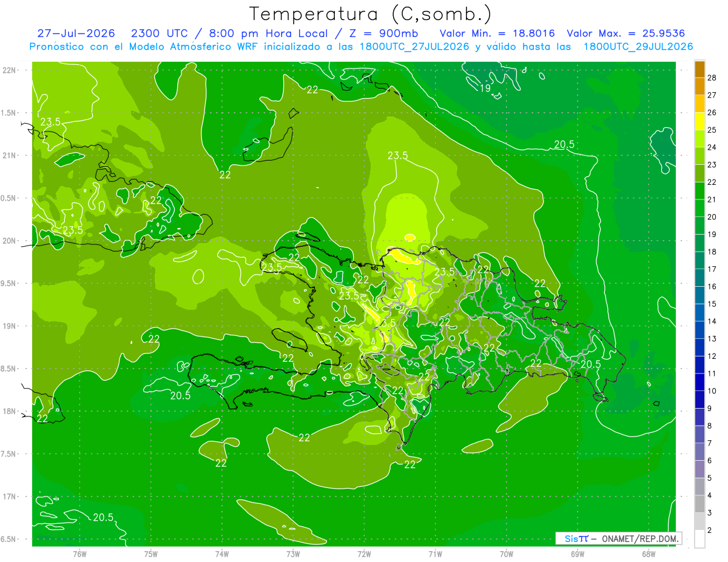Viewport: 728px width, 562px height.
Task: Click the yellow swatch between 25 and 26
Action: point(699,121)
